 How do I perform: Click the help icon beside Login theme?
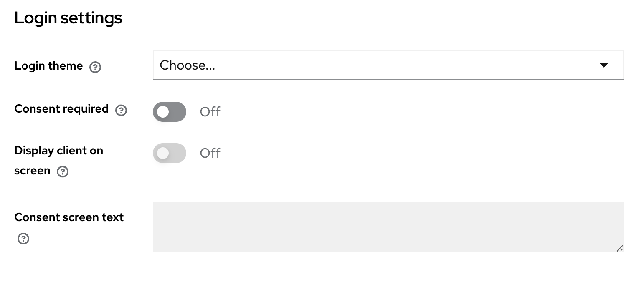pos(95,67)
